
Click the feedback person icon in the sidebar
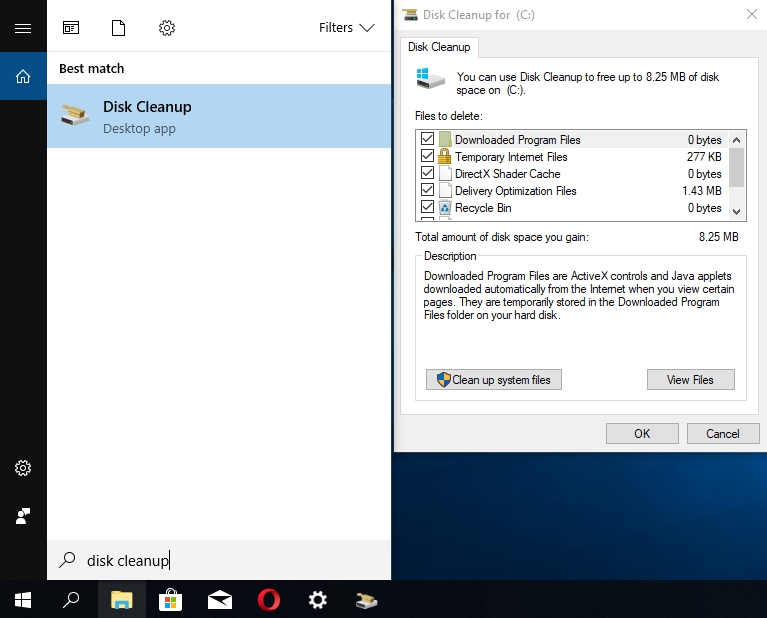click(23, 516)
